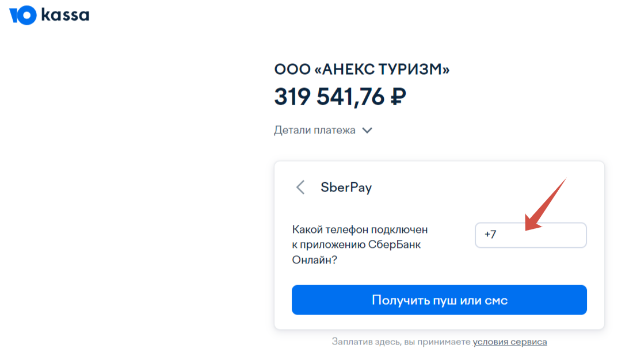Click the SberPay payment method heading
This screenshot has height=364, width=633.
tap(346, 187)
